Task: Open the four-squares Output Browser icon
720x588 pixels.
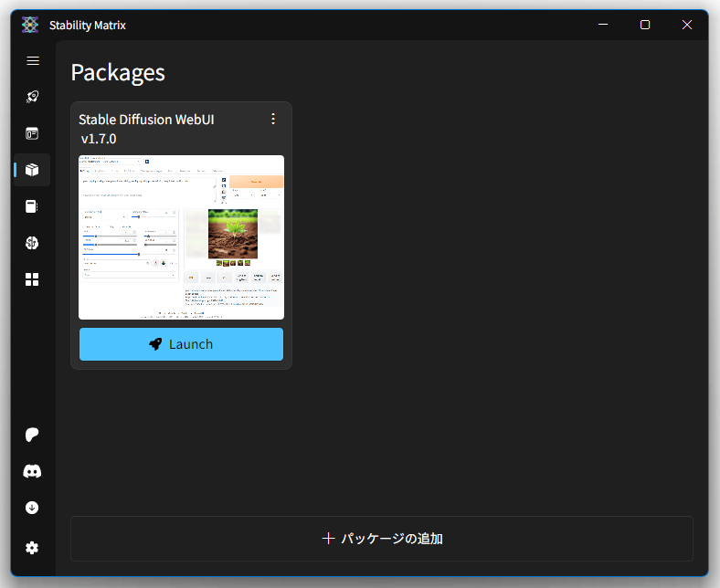Action: pyautogui.click(x=32, y=279)
